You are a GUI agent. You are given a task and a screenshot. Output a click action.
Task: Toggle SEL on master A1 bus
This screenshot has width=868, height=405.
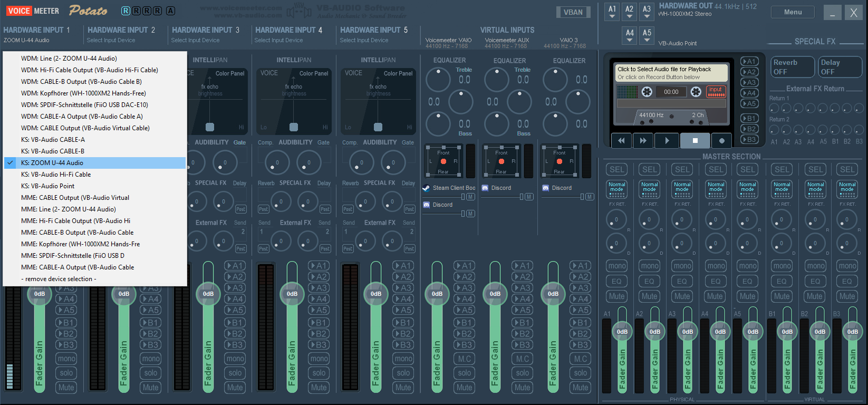[617, 169]
